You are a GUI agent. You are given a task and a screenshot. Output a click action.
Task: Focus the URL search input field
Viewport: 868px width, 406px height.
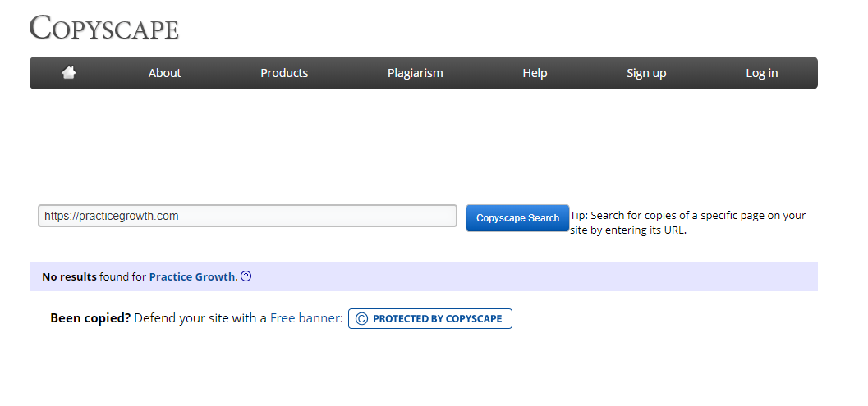[x=247, y=216]
